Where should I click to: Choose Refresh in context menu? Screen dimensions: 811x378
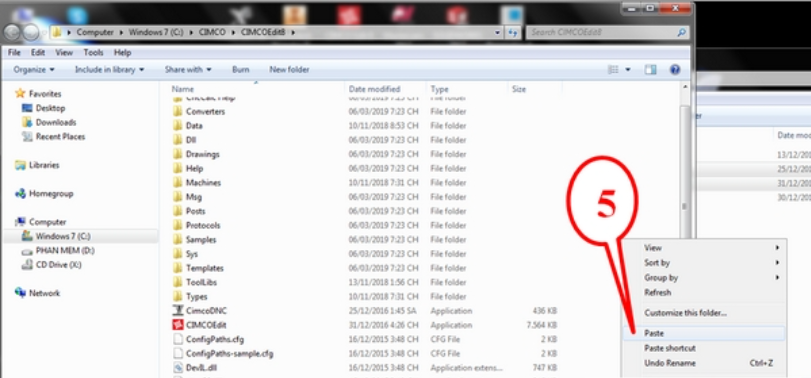pyautogui.click(x=705, y=293)
